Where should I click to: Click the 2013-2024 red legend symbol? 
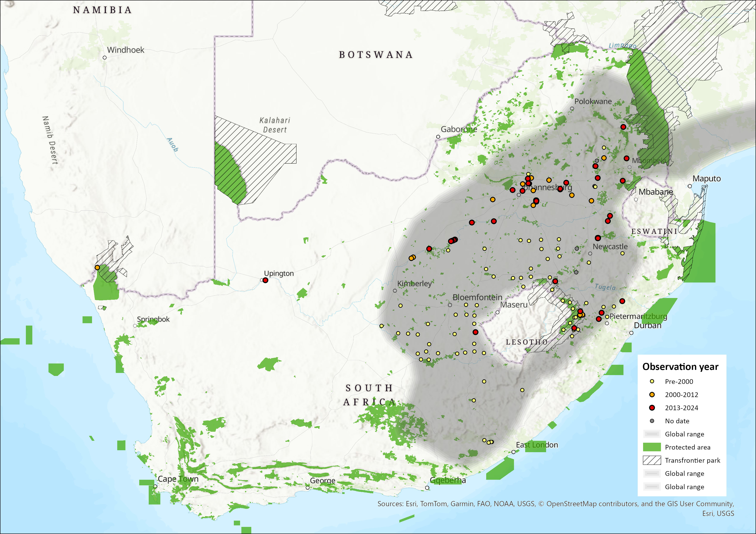point(652,408)
